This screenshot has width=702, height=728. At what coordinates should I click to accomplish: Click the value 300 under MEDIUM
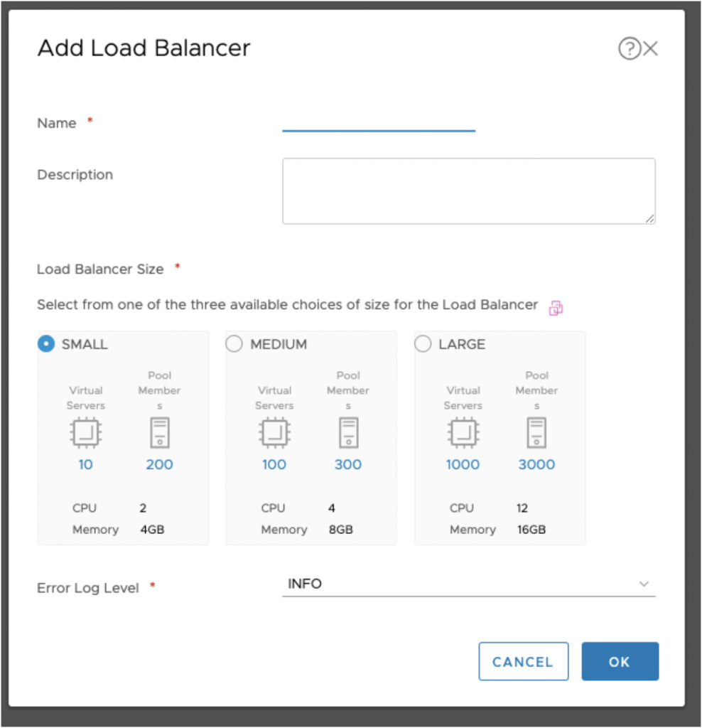click(348, 464)
